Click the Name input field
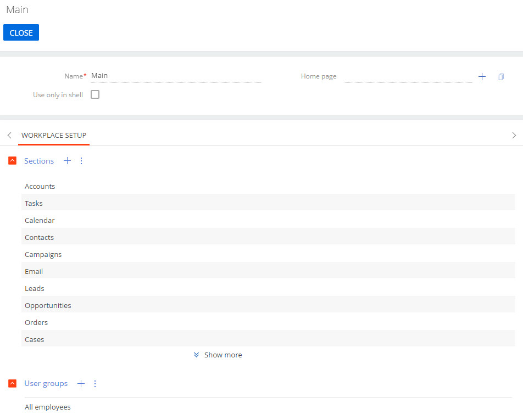 [x=176, y=76]
